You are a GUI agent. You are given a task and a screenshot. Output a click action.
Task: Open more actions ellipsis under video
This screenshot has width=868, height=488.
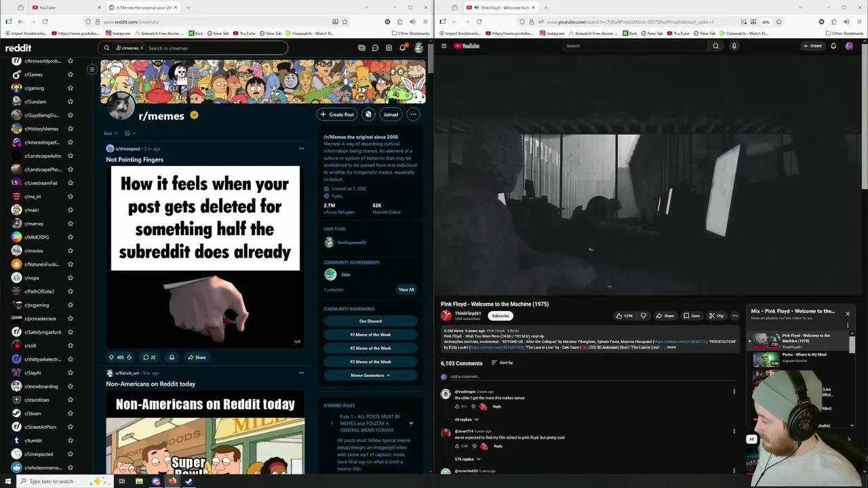[x=734, y=316]
